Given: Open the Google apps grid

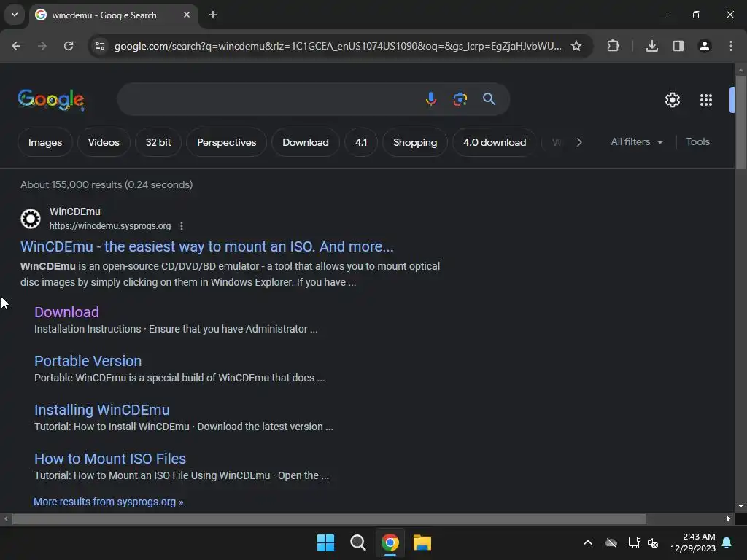Looking at the screenshot, I should [706, 100].
